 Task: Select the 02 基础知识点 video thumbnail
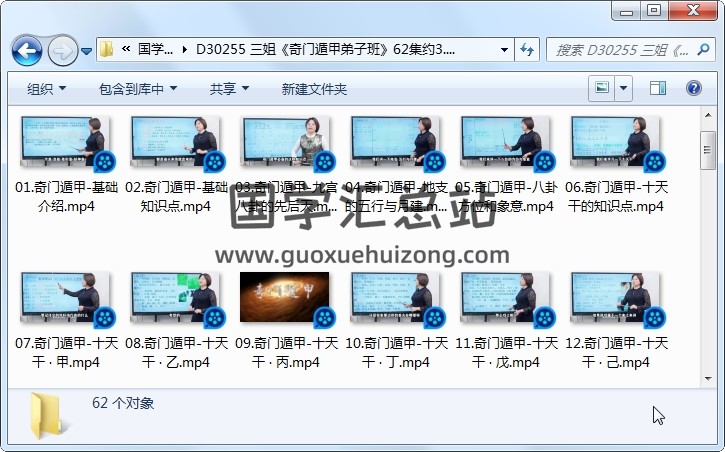coord(176,142)
